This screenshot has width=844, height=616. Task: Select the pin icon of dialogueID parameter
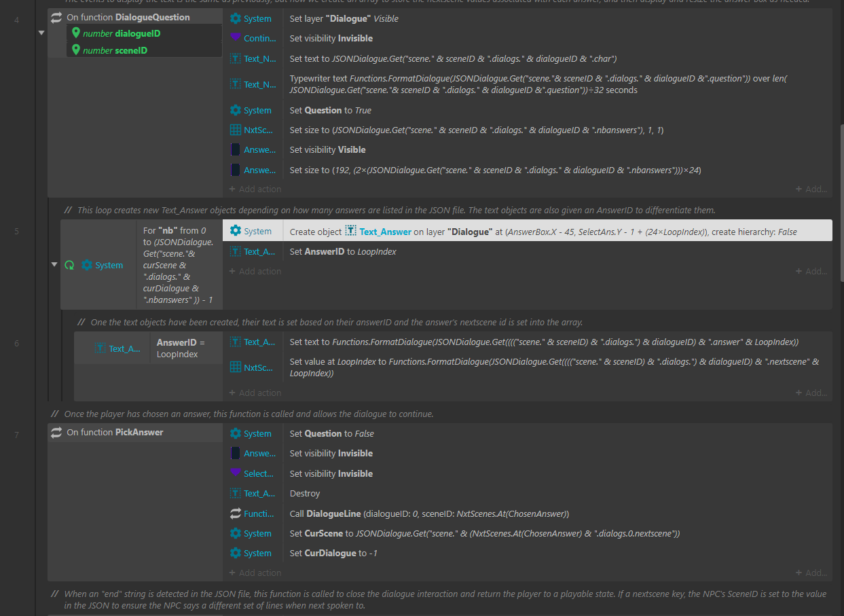point(76,33)
